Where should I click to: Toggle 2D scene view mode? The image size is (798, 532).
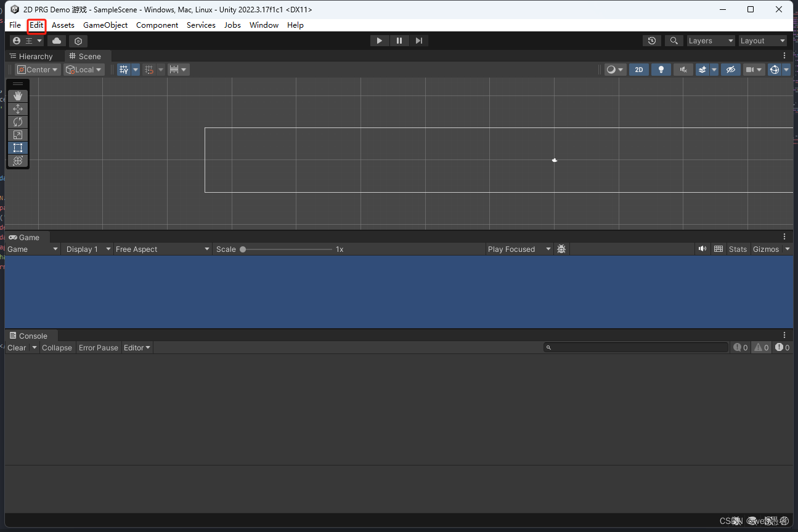[639, 70]
